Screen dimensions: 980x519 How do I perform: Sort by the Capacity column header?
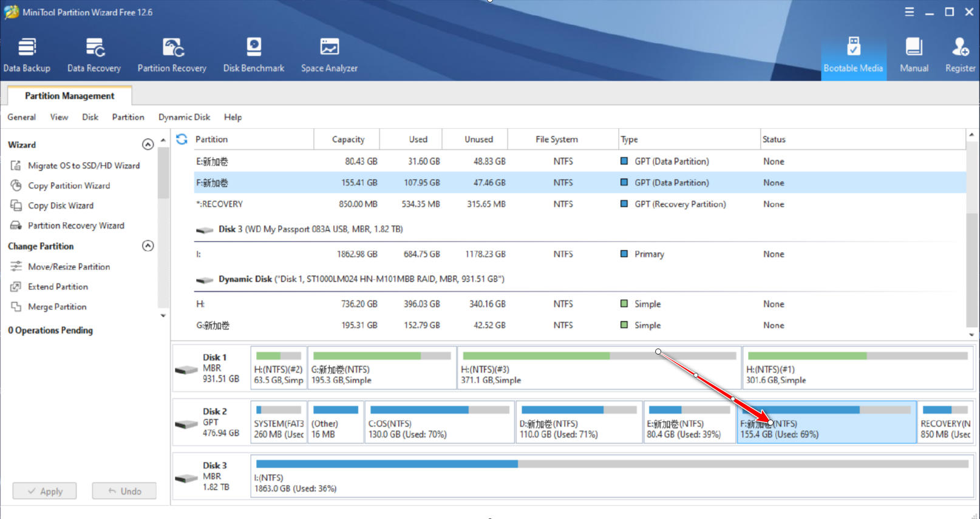[348, 139]
